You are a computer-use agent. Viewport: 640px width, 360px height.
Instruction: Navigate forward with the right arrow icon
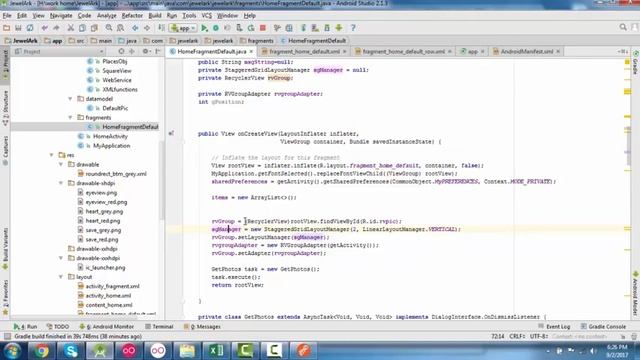pos(147,28)
